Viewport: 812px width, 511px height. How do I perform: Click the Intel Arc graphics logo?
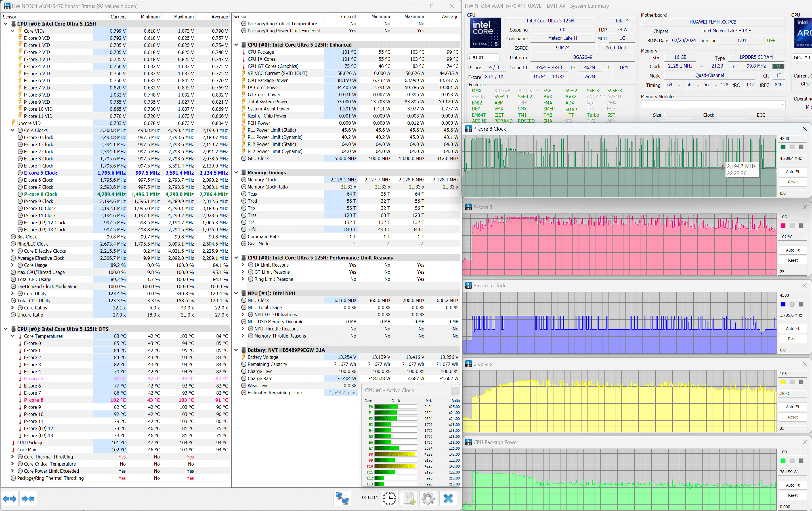pyautogui.click(x=803, y=33)
